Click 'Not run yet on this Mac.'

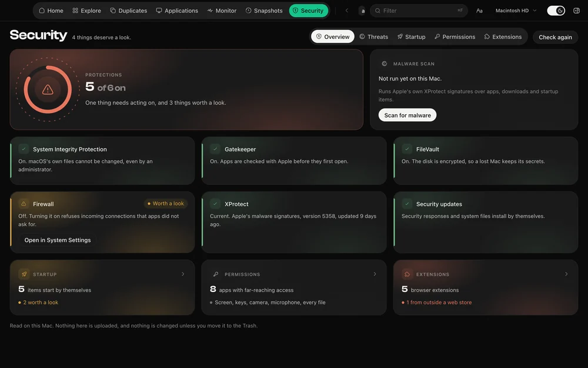(x=410, y=78)
